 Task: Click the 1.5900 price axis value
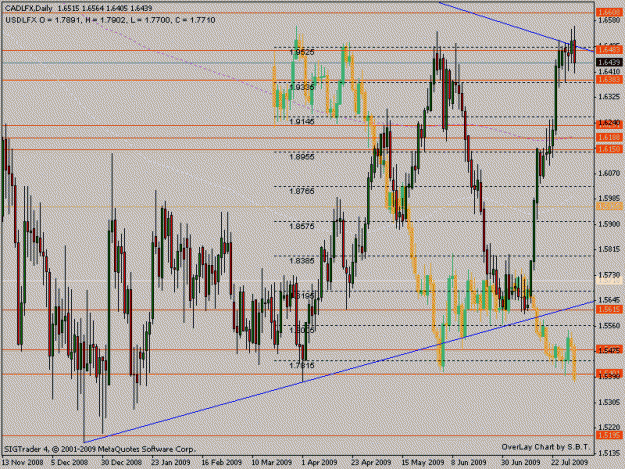point(609,224)
